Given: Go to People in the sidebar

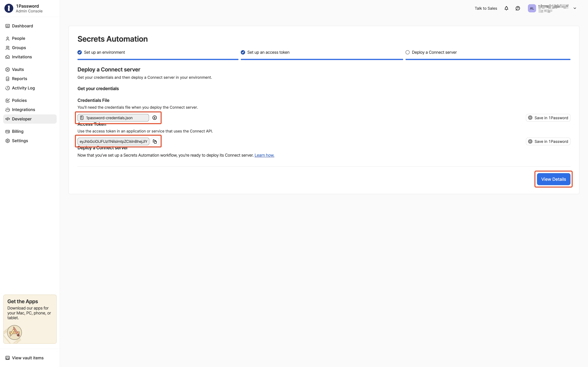Looking at the screenshot, I should [x=30, y=38].
